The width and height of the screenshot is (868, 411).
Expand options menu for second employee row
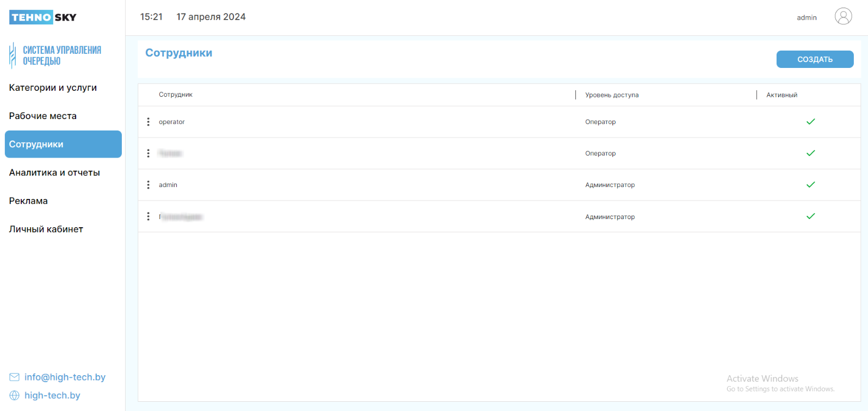coord(148,153)
